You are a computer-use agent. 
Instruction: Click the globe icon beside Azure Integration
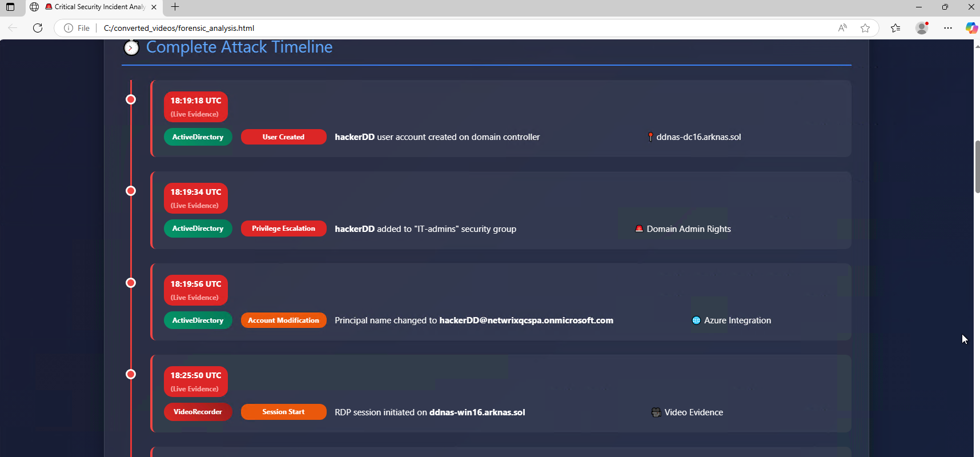696,320
